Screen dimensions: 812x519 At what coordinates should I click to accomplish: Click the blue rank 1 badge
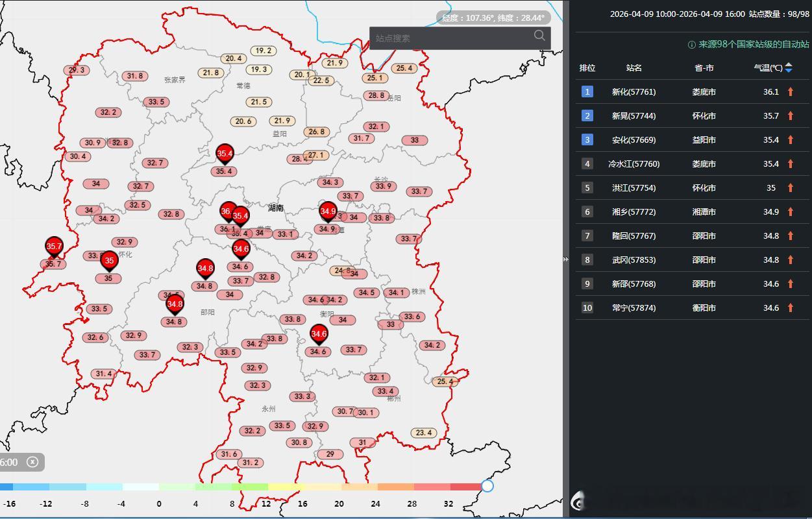[587, 91]
